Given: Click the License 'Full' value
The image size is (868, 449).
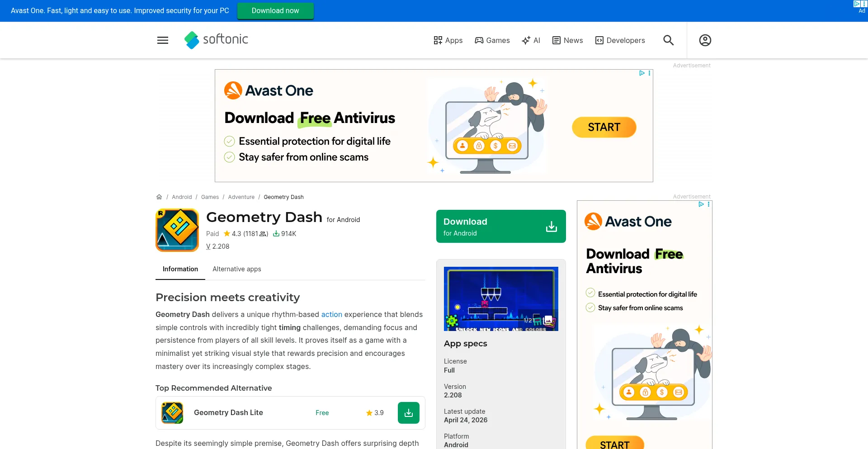Looking at the screenshot, I should pyautogui.click(x=449, y=370).
